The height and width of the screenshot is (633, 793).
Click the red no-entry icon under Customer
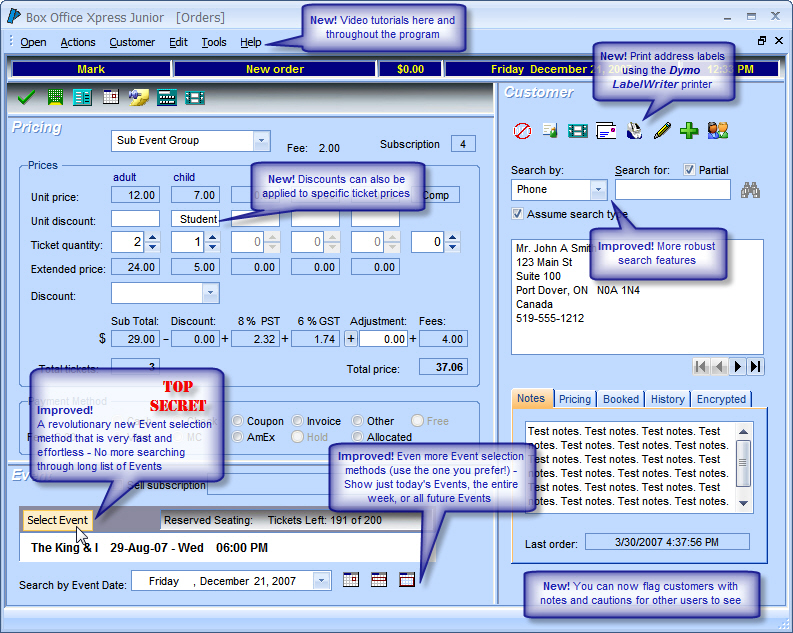522,131
